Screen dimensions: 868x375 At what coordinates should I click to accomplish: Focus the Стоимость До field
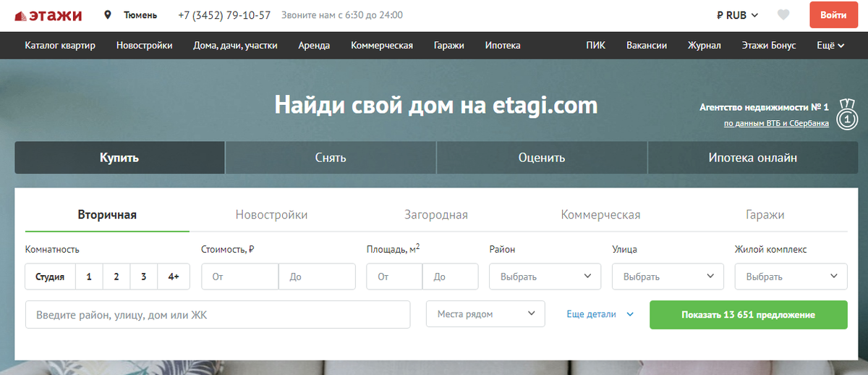(x=317, y=277)
